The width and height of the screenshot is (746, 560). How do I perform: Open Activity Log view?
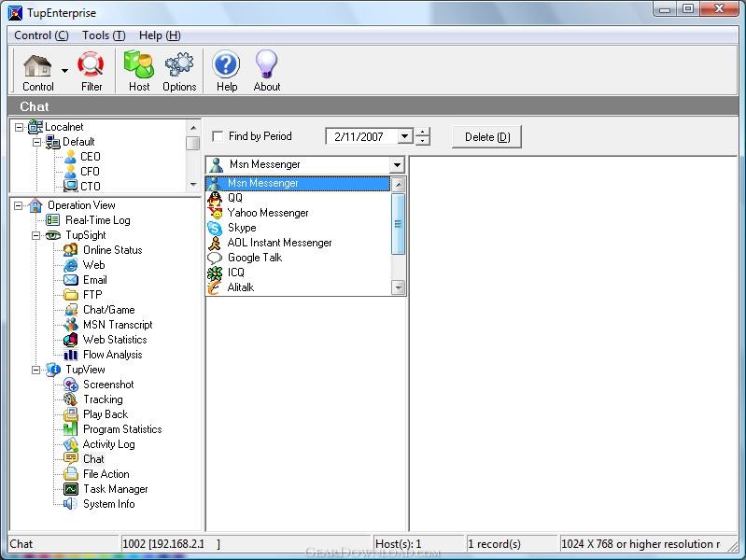click(108, 444)
